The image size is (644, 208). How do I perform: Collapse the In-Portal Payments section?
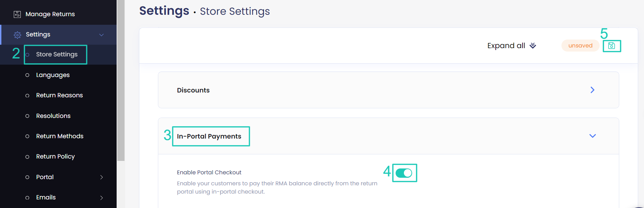click(592, 136)
